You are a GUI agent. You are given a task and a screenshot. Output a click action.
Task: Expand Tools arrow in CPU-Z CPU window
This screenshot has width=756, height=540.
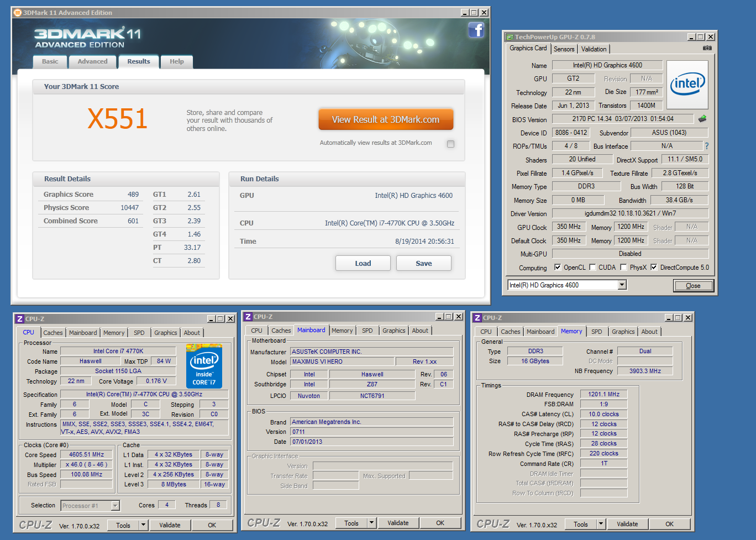pyautogui.click(x=144, y=525)
